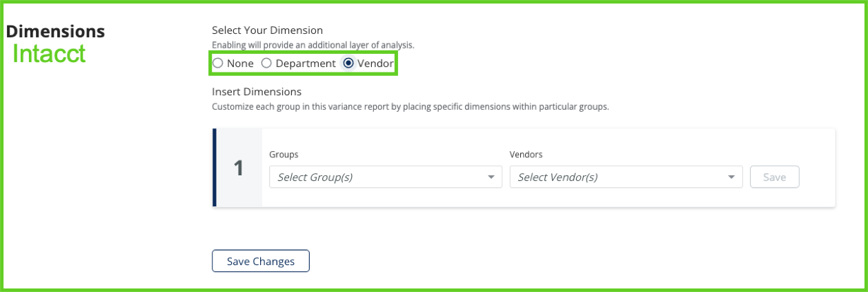This screenshot has width=868, height=292.
Task: Click the group number 1 badge
Action: [239, 168]
